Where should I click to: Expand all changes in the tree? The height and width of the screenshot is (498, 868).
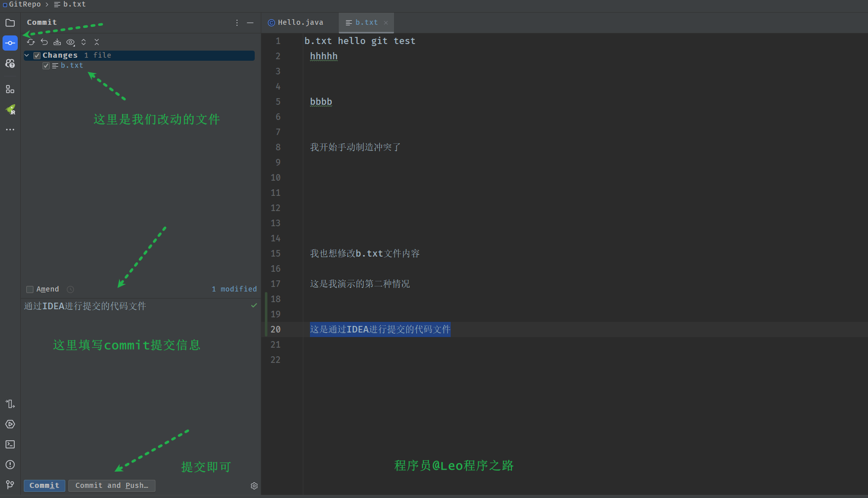pos(84,42)
